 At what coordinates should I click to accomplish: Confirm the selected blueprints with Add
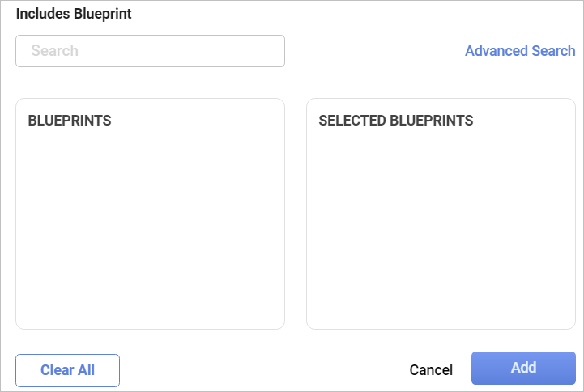coord(523,368)
